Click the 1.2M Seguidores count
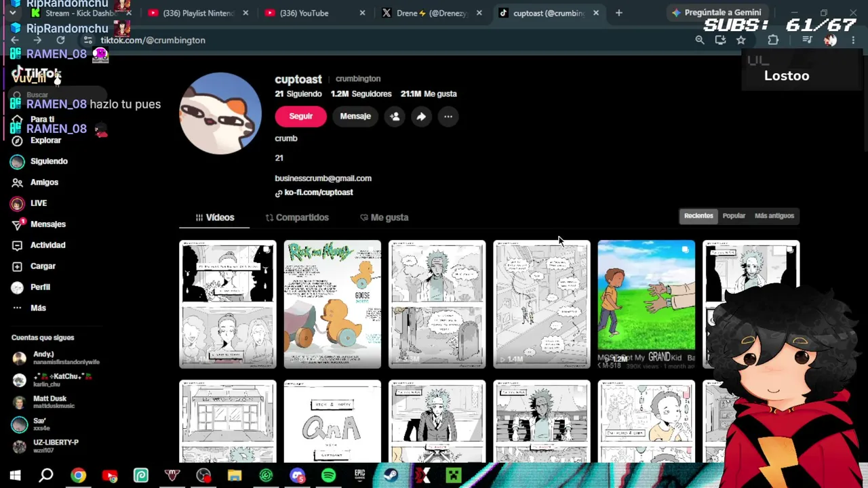This screenshot has height=488, width=868. click(x=361, y=94)
